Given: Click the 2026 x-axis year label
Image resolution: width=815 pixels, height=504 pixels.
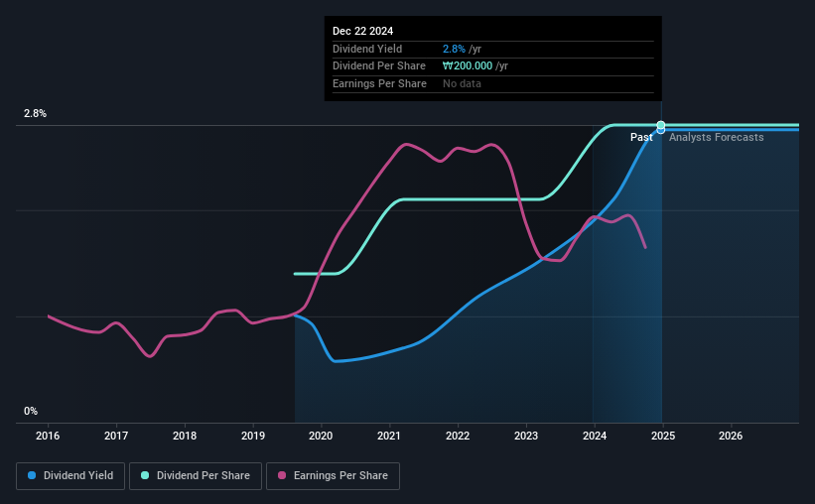Looking at the screenshot, I should point(731,436).
